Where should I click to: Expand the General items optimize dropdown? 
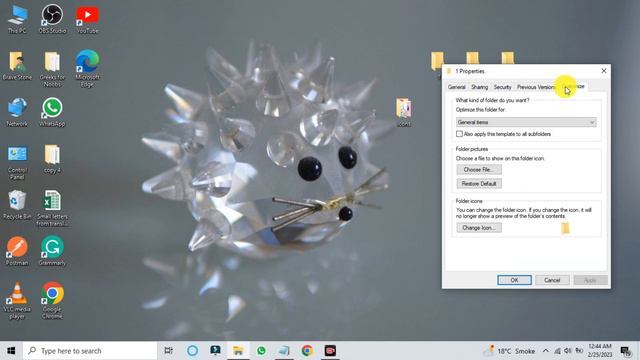(x=526, y=122)
